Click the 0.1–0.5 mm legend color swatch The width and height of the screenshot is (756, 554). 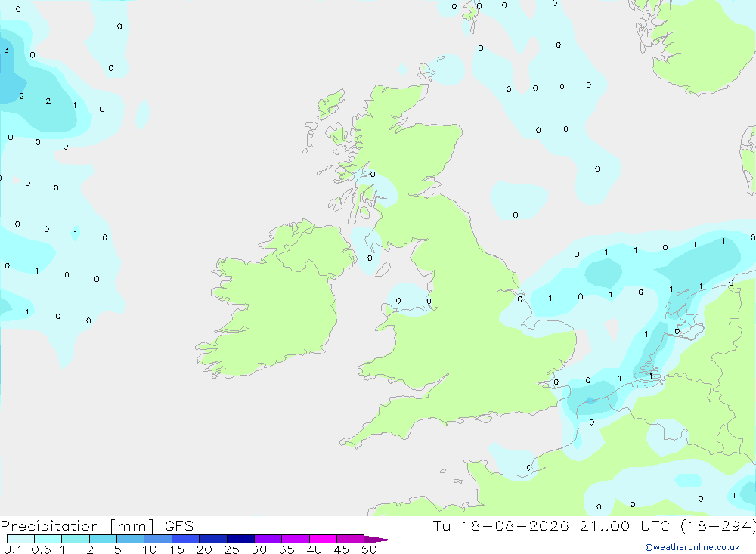pos(20,539)
